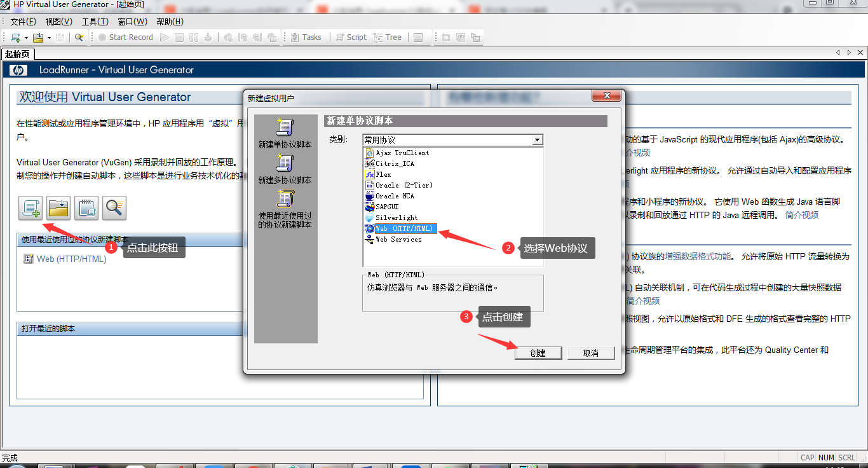Select Citrix_ICA protocol
The height and width of the screenshot is (468, 868).
click(390, 163)
